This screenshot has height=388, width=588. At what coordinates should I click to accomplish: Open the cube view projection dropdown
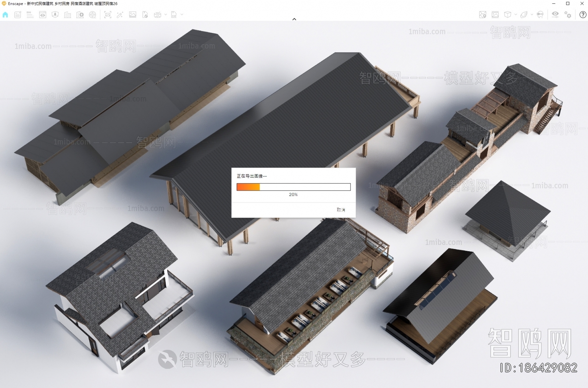516,15
